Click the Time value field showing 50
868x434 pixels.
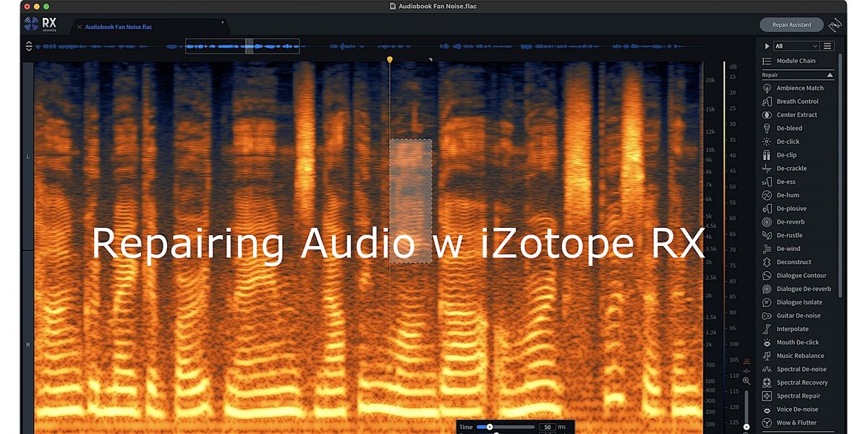[547, 427]
